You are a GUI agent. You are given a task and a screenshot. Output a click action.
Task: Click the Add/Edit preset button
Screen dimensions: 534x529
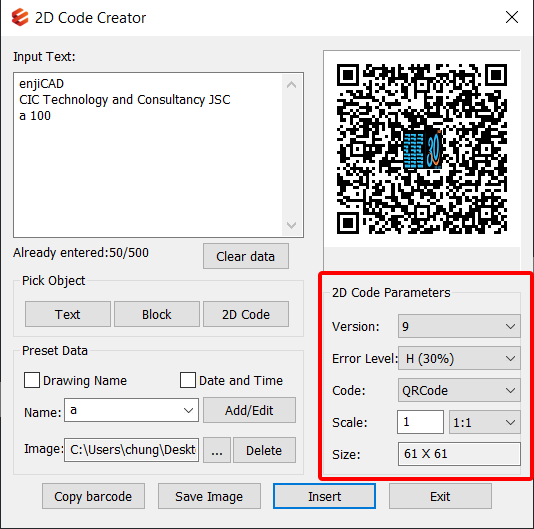(x=249, y=410)
